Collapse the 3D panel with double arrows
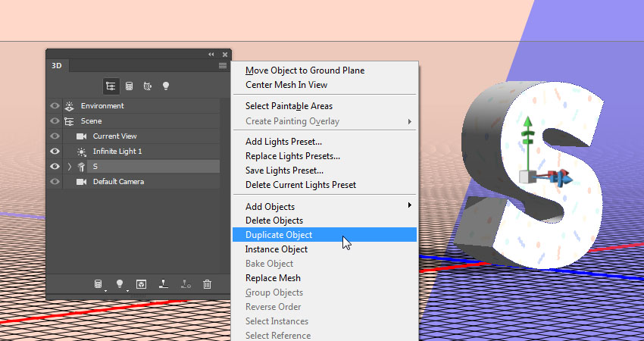 click(x=211, y=55)
